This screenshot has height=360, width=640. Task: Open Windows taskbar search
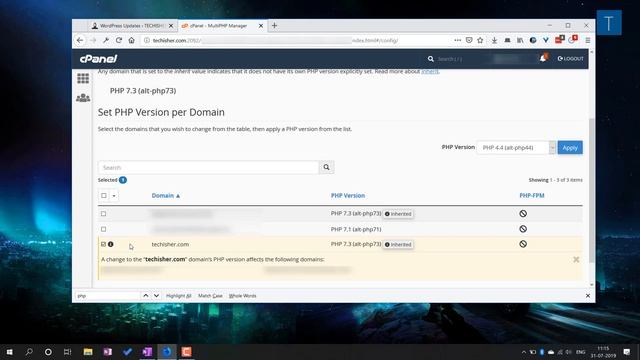tap(29, 352)
